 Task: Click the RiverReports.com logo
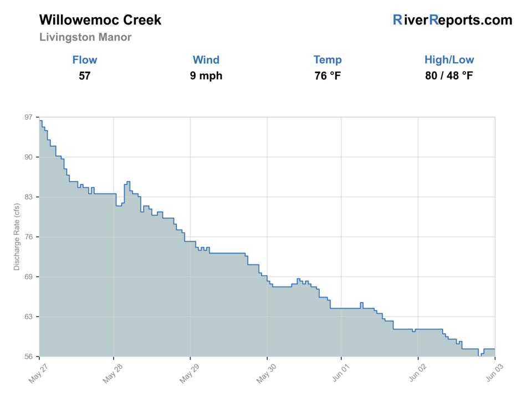click(x=452, y=20)
